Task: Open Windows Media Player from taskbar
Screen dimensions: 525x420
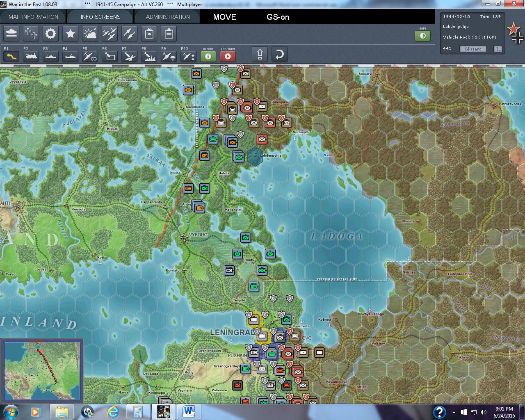Action: tap(35, 411)
